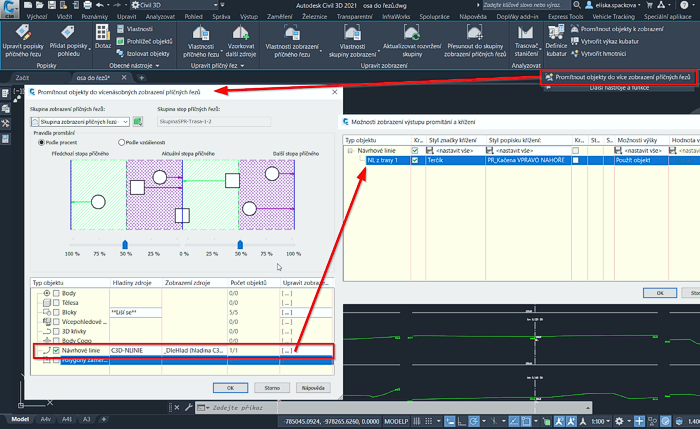This screenshot has height=429, width=700.
Task: Click Vytvořit výkaz kubatur
Action: point(605,41)
